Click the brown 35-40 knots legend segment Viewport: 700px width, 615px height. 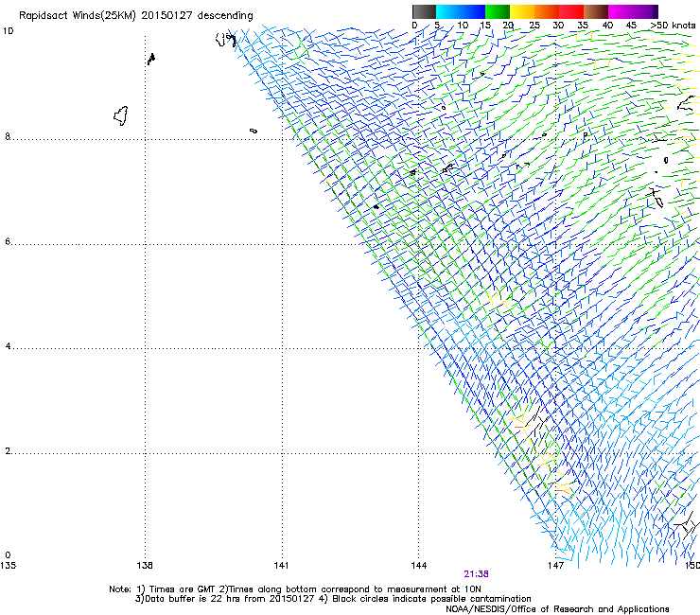point(596,11)
